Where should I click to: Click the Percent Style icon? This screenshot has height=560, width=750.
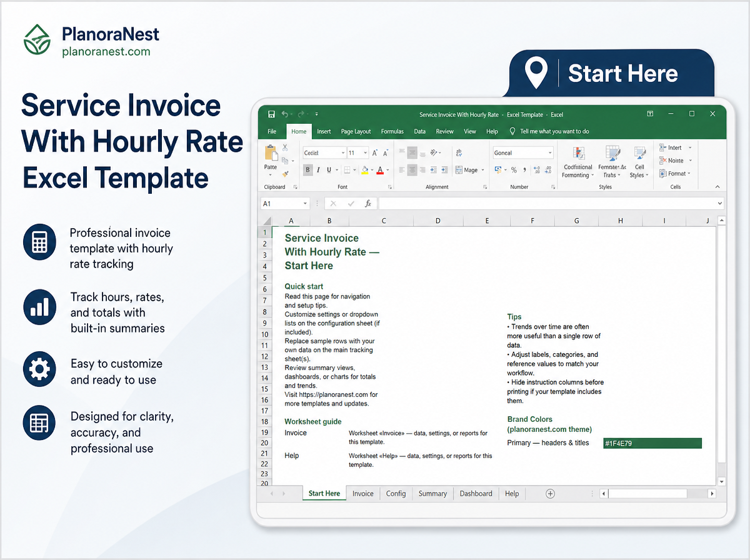coord(514,169)
